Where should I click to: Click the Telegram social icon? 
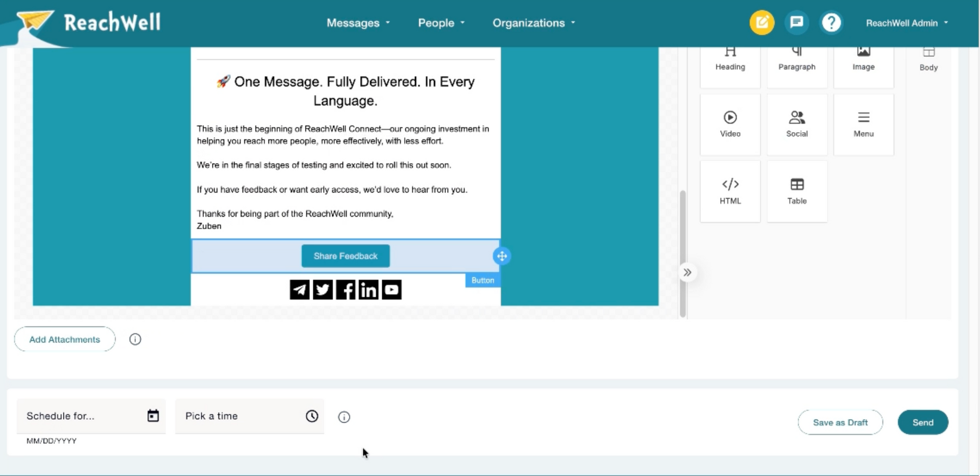(x=300, y=290)
